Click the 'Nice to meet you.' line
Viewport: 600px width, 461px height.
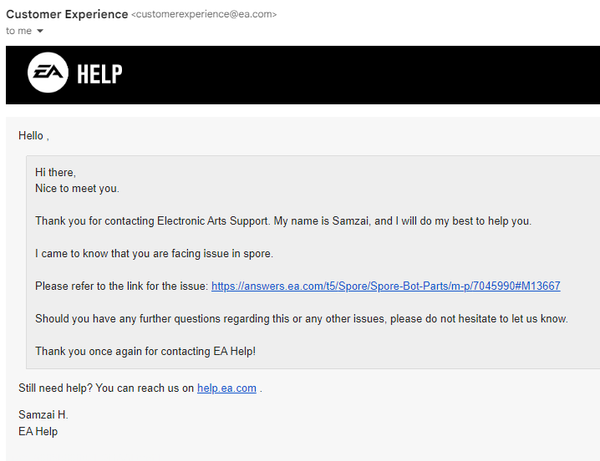click(77, 189)
